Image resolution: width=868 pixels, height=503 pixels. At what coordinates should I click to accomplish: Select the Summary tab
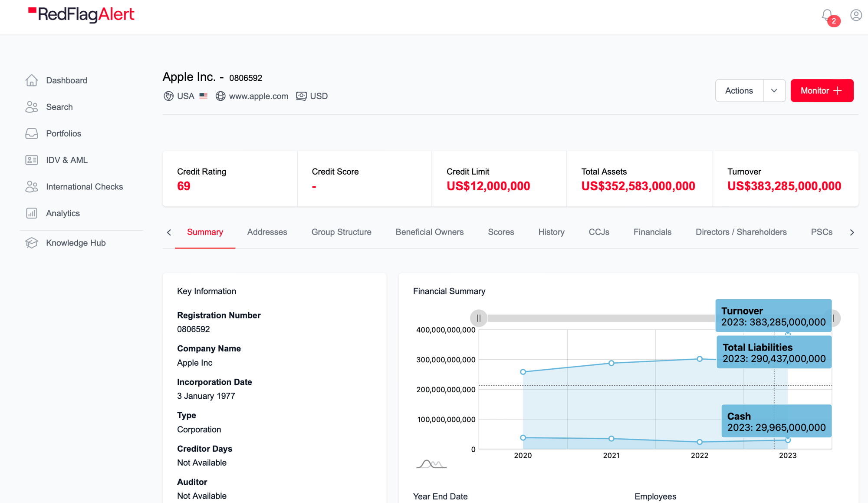[205, 232]
